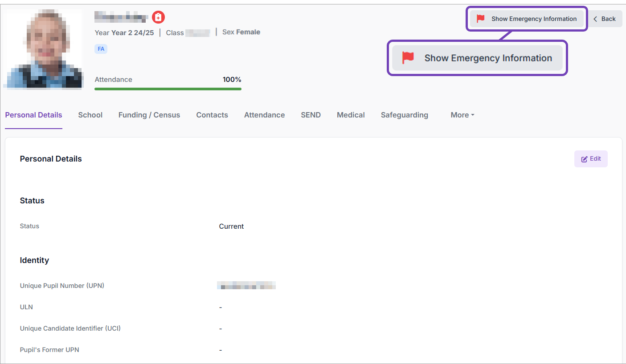Click the blue FA badge
Image resolution: width=626 pixels, height=364 pixels.
point(101,49)
